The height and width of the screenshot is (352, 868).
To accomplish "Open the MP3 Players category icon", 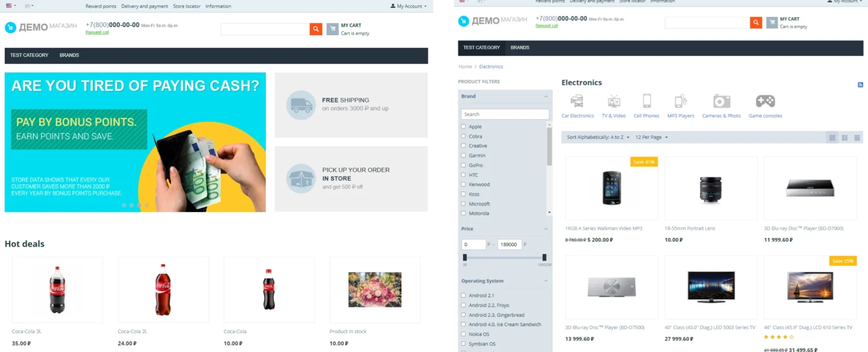I will coord(681,101).
